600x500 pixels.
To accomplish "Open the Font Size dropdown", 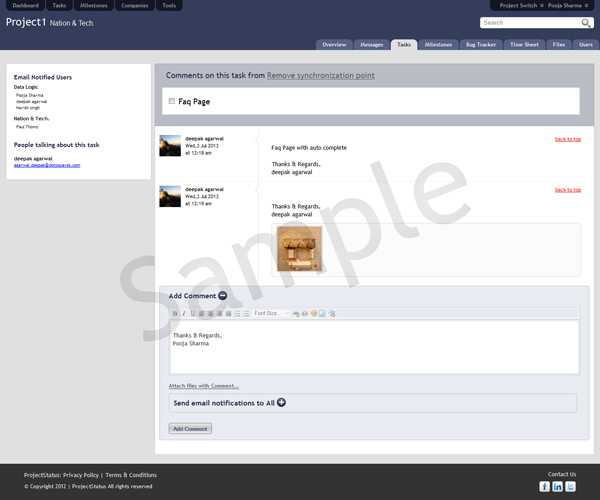I will tap(270, 314).
